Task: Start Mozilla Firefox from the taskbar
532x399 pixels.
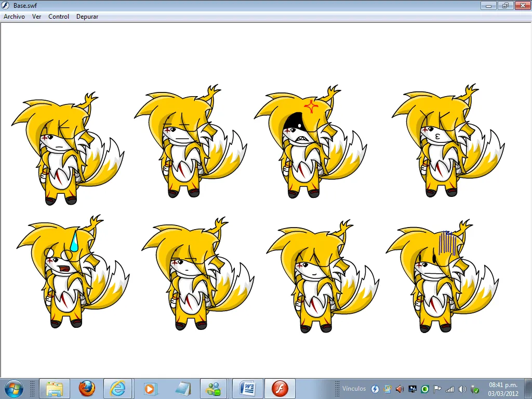Action: click(x=88, y=388)
